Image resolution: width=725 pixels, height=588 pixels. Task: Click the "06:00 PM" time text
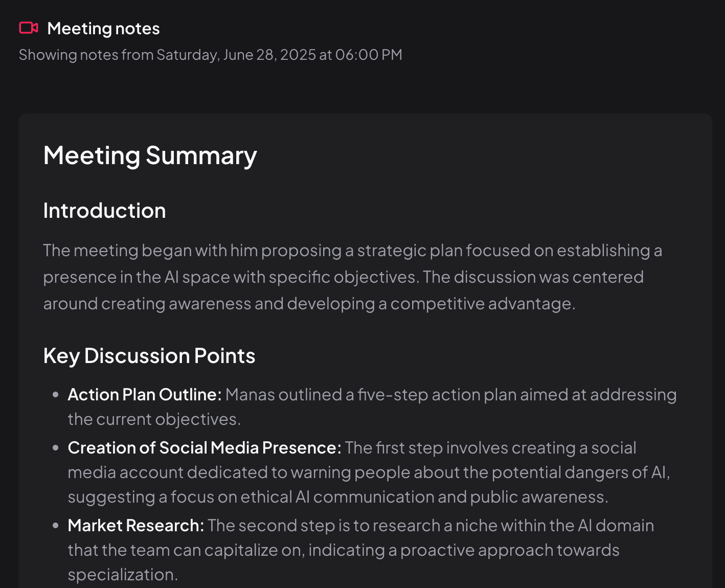coord(369,55)
